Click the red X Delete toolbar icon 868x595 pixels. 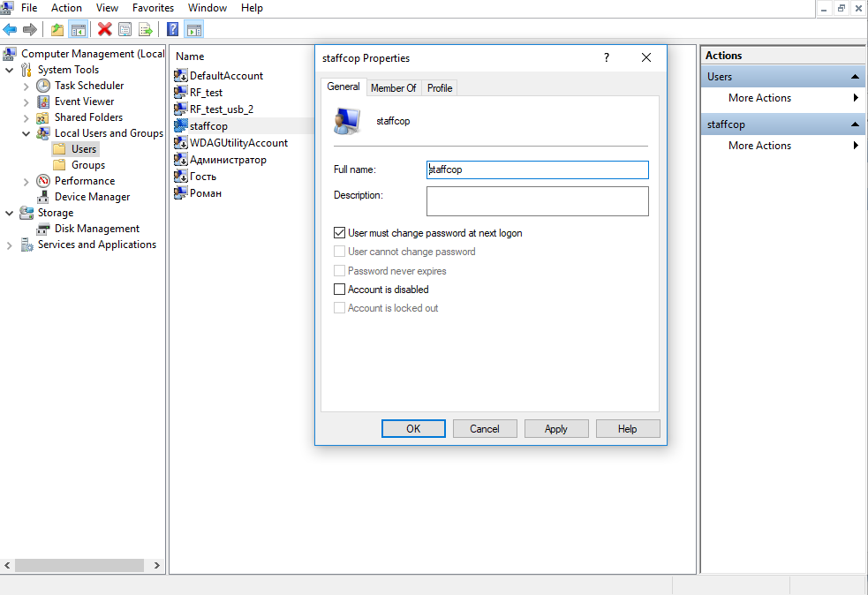104,29
